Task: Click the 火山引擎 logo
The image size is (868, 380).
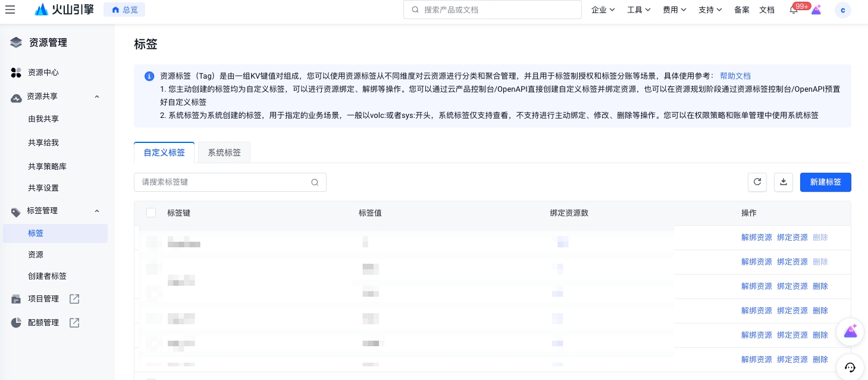Action: click(x=64, y=10)
